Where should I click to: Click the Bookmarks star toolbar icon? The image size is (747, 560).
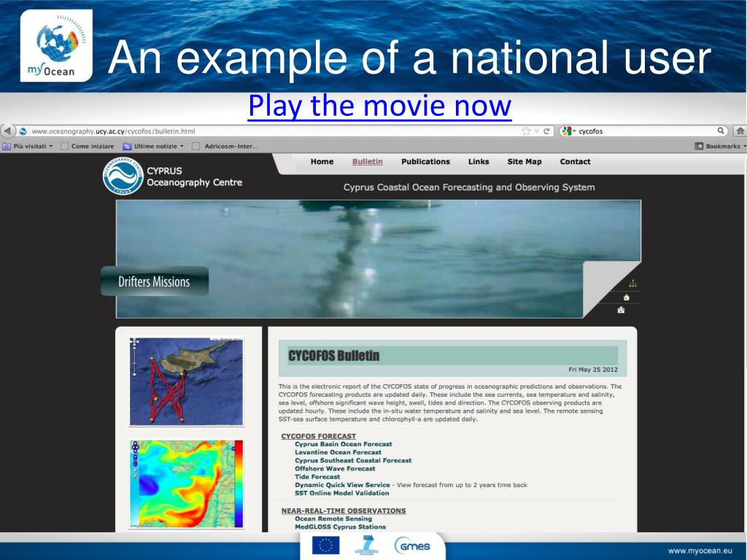pyautogui.click(x=699, y=146)
